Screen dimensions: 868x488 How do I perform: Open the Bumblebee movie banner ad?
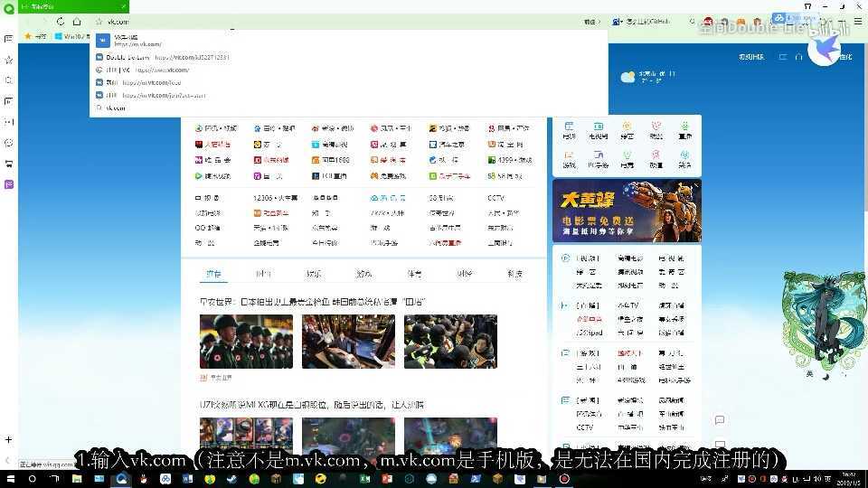pos(627,211)
